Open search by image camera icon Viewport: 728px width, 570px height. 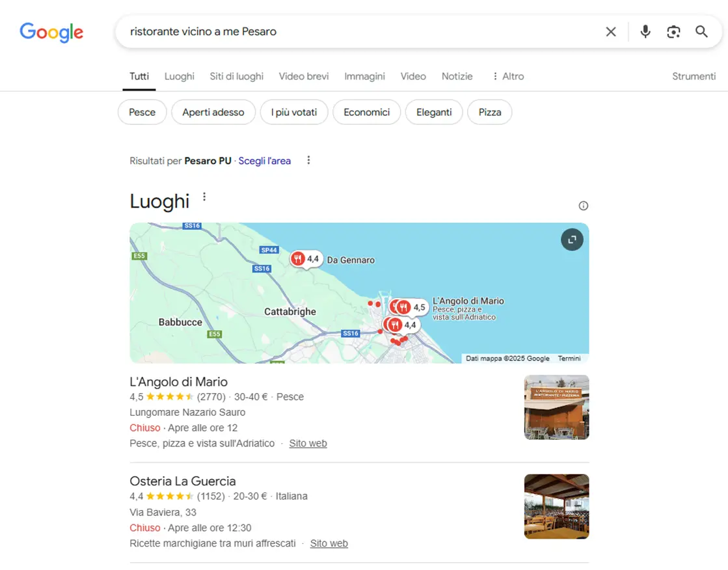click(x=673, y=32)
